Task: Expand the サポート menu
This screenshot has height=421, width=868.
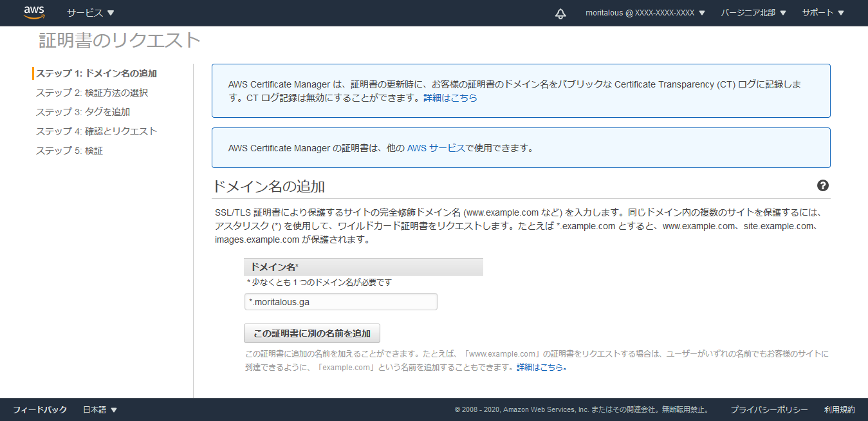Action: click(x=822, y=13)
